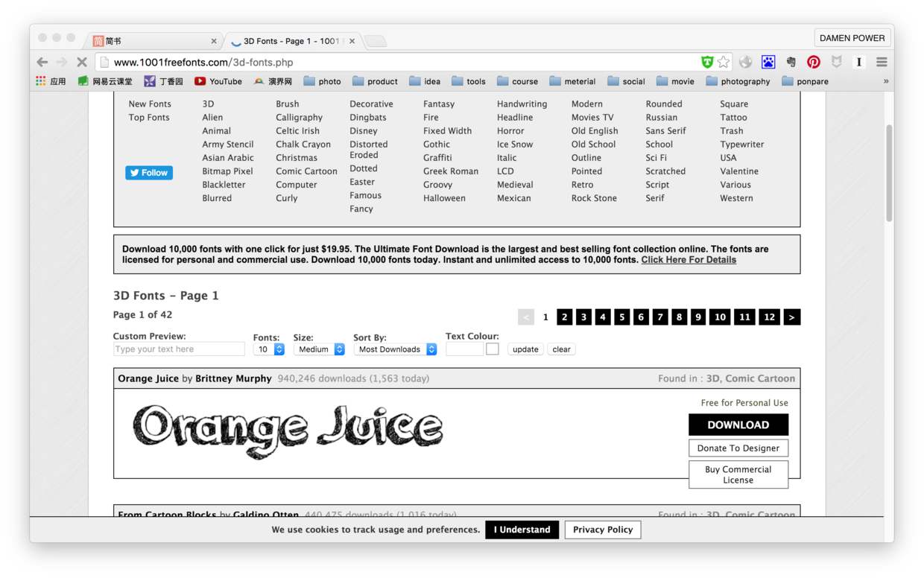Screen dimensions: 924x578
Task: Go to next page with > button
Action: (x=791, y=317)
